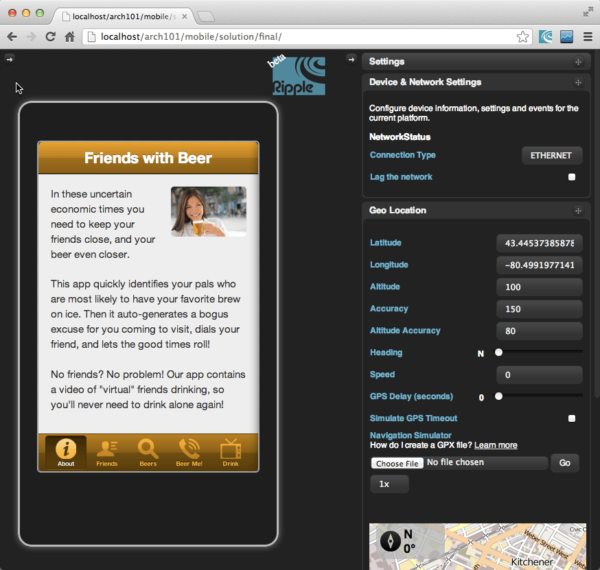Click the Ripple beta logo
The width and height of the screenshot is (600, 570).
tap(297, 75)
